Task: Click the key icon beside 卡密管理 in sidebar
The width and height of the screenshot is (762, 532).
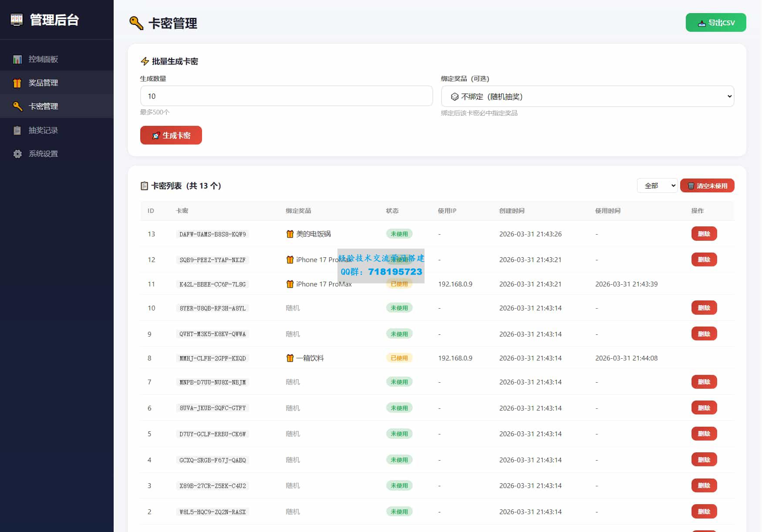Action: 17,106
